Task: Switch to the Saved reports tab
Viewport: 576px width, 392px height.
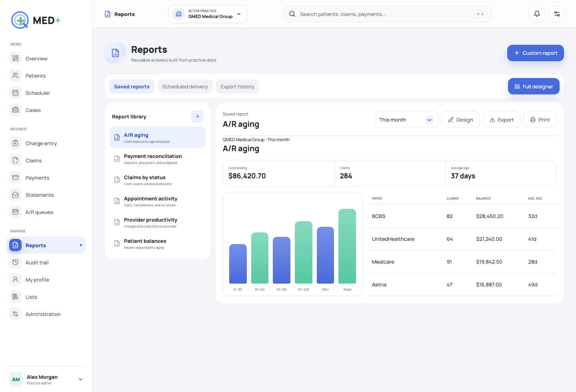Action: tap(132, 86)
